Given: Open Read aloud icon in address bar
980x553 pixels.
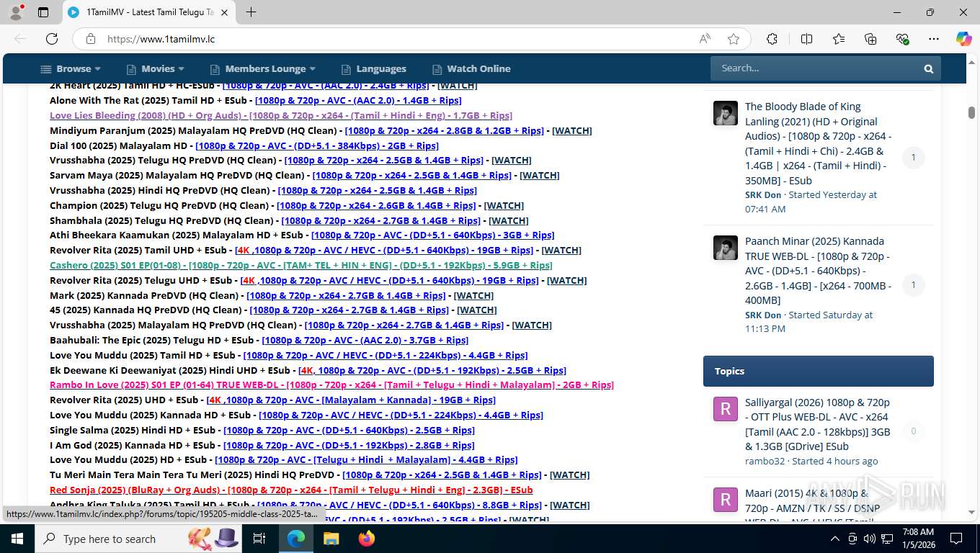Looking at the screenshot, I should [705, 39].
